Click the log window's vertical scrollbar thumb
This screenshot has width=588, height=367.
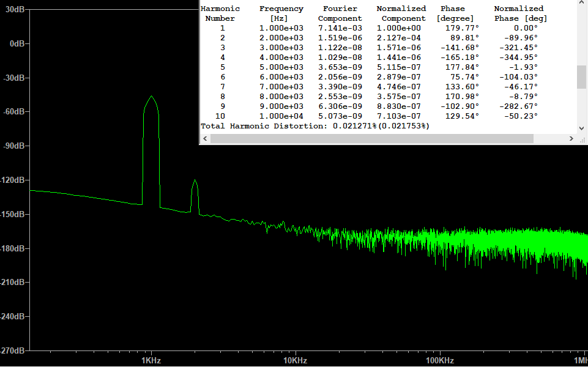[581, 77]
